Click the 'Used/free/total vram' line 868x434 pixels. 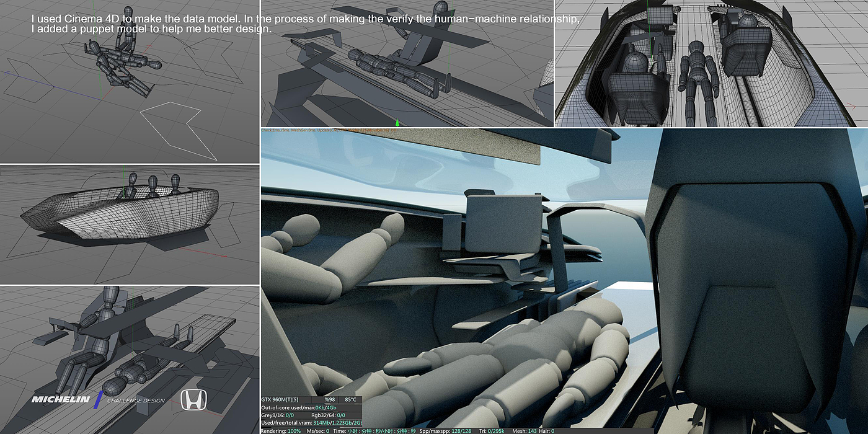(311, 422)
